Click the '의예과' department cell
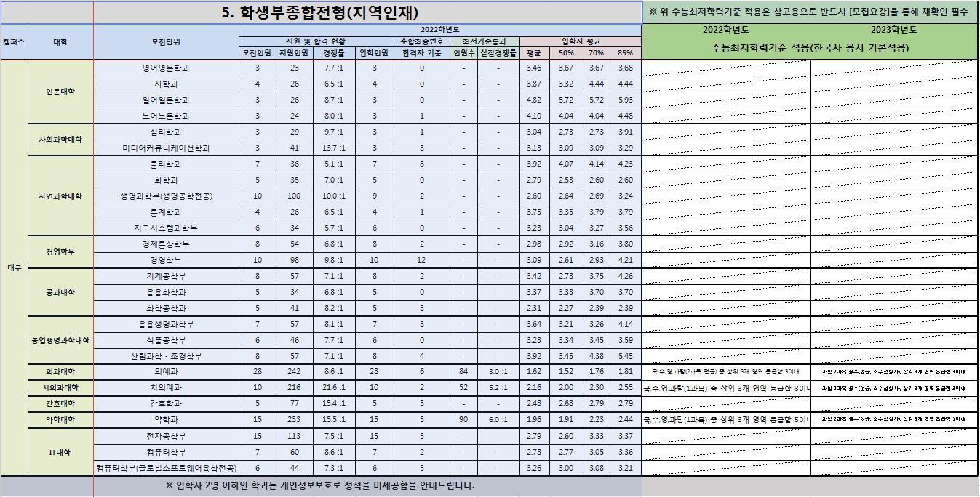This screenshot has height=497, width=980. [x=166, y=371]
